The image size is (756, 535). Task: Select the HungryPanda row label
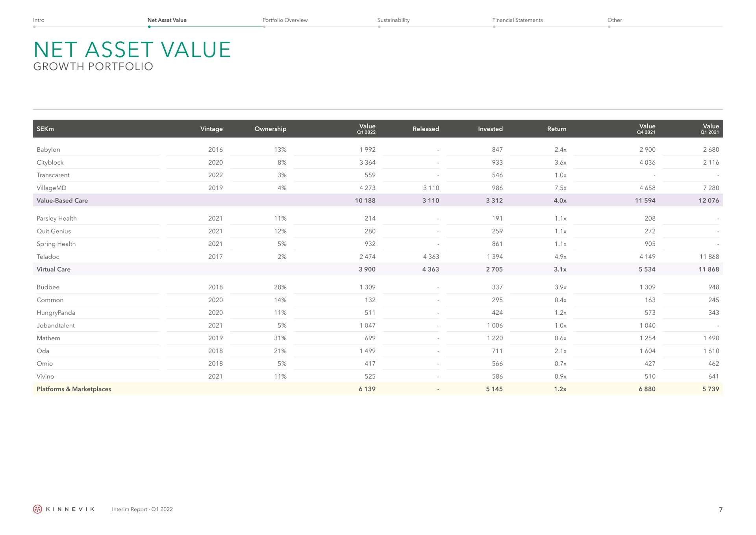pyautogui.click(x=56, y=313)
